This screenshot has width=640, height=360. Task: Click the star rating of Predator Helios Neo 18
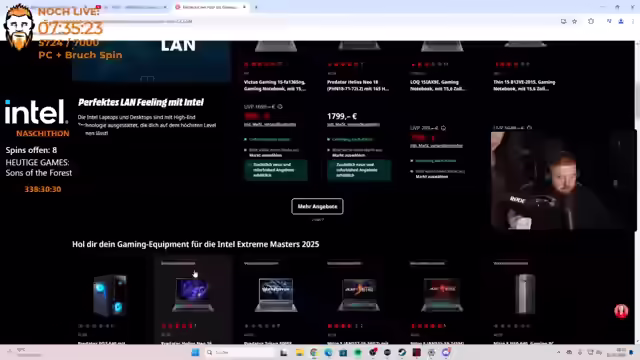point(345,64)
